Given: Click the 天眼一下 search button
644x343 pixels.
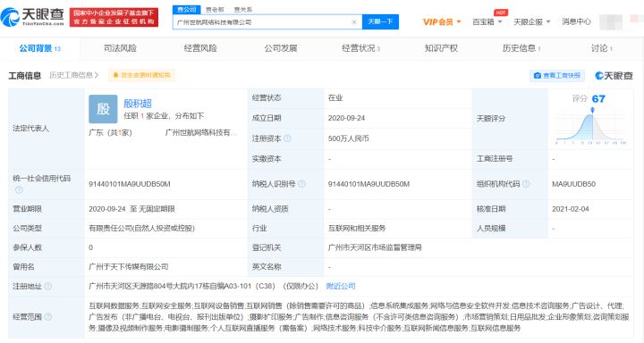Looking at the screenshot, I should (380, 21).
